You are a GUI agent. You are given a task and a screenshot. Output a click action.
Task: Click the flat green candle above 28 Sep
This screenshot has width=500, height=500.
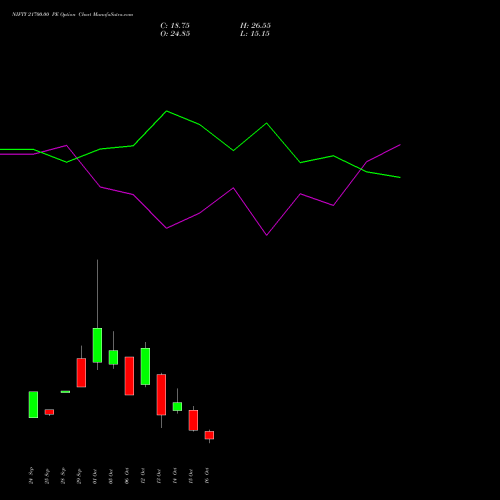pos(65,392)
